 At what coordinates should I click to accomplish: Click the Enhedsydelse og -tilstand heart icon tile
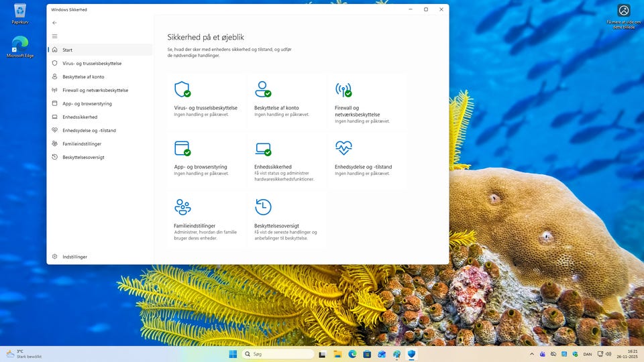(343, 148)
